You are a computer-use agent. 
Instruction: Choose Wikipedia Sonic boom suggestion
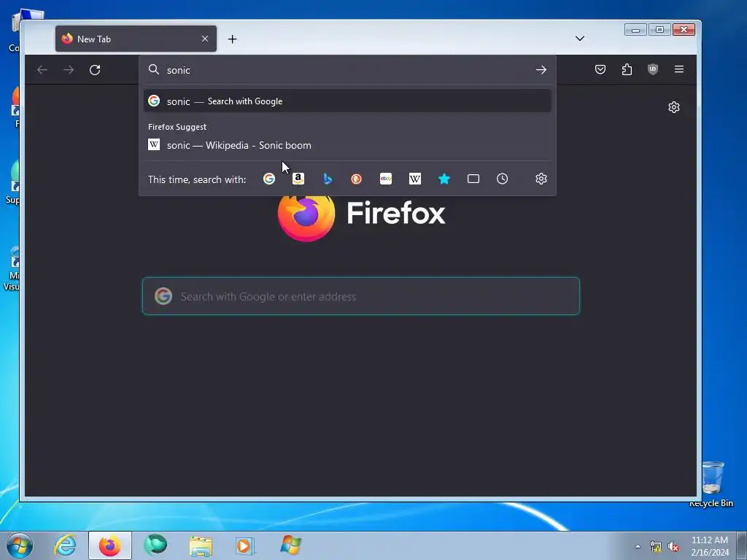click(x=347, y=145)
